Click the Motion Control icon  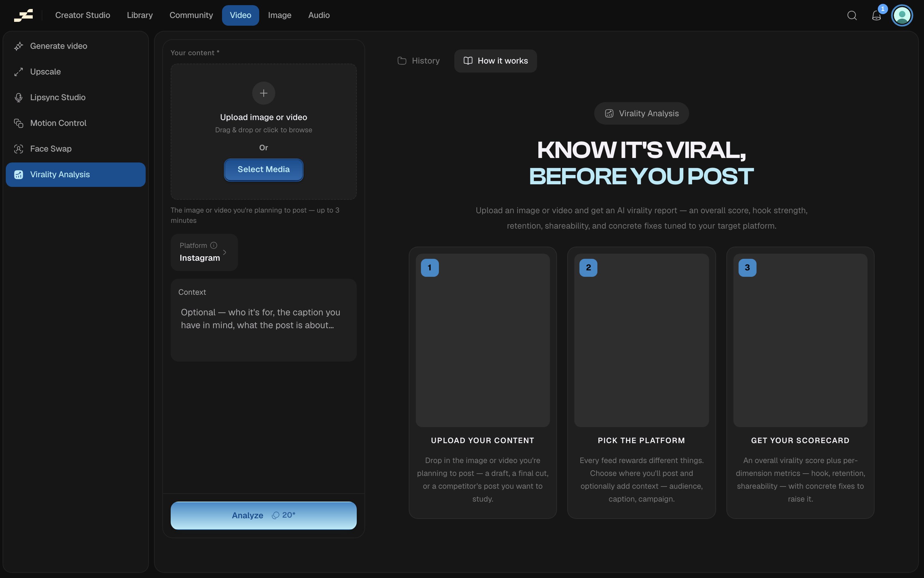point(18,123)
